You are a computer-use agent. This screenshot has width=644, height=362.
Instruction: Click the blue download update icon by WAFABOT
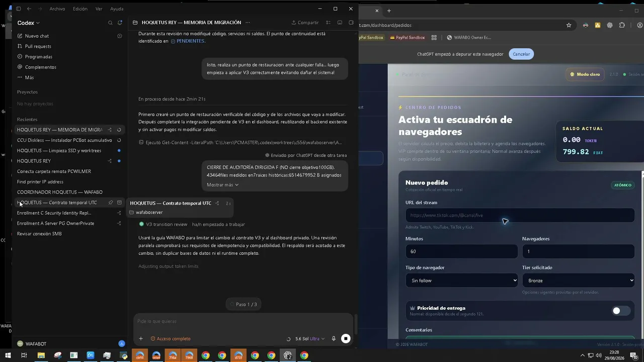[x=121, y=343]
